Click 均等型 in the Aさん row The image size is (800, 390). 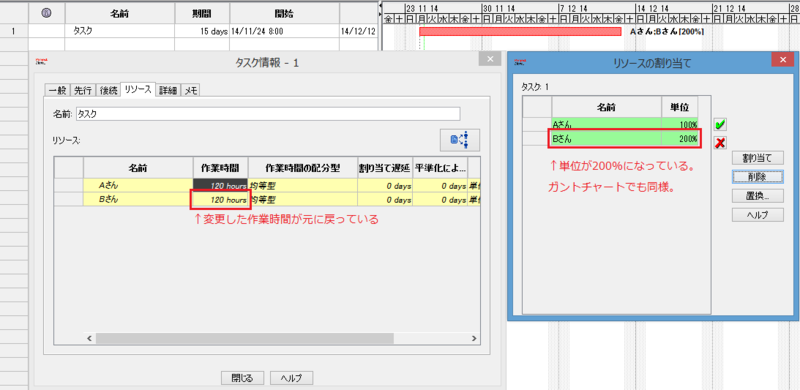click(303, 185)
